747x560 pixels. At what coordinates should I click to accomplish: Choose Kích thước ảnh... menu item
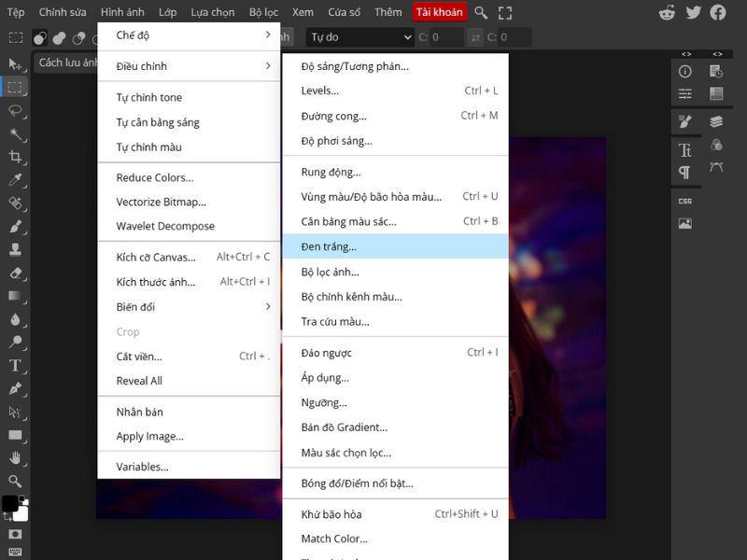(x=189, y=282)
